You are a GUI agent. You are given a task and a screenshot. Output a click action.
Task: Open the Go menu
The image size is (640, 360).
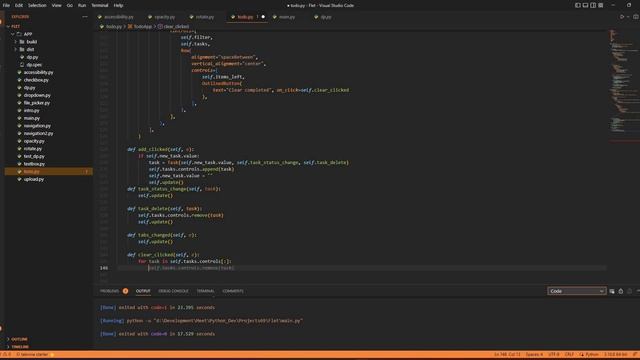click(x=70, y=5)
